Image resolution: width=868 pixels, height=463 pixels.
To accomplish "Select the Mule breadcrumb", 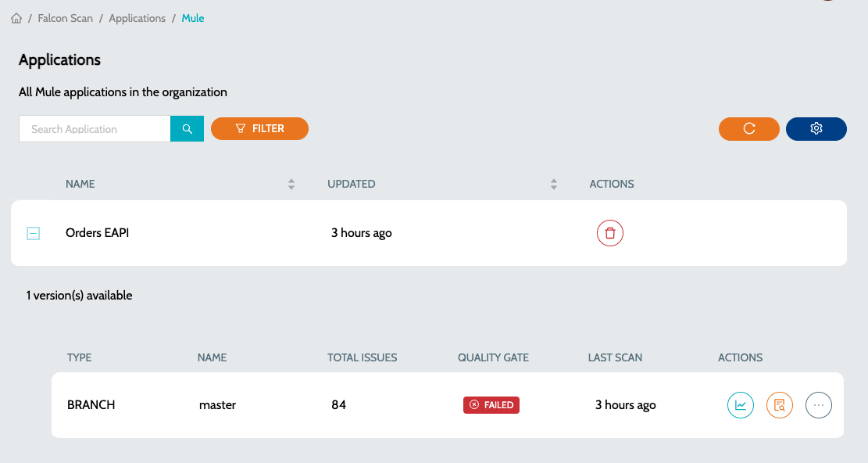I will 193,18.
